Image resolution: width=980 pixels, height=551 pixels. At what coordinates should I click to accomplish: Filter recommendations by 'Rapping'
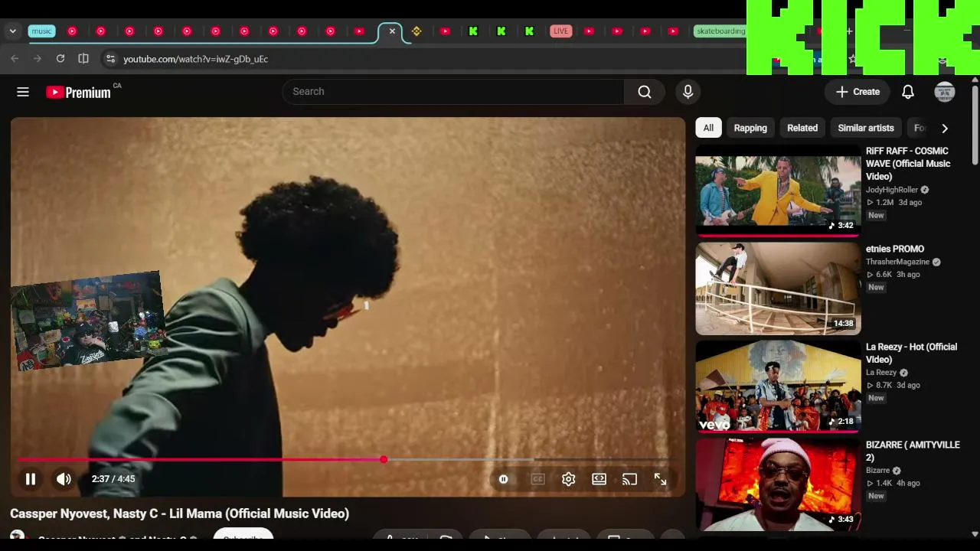coord(750,128)
